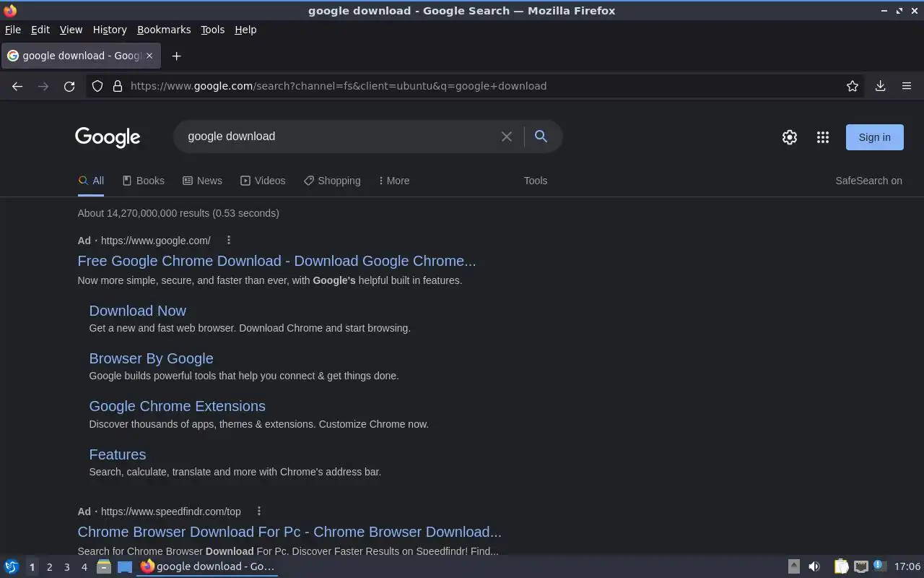The image size is (924, 578).
Task: Open the system start menu icon
Action: [x=12, y=567]
